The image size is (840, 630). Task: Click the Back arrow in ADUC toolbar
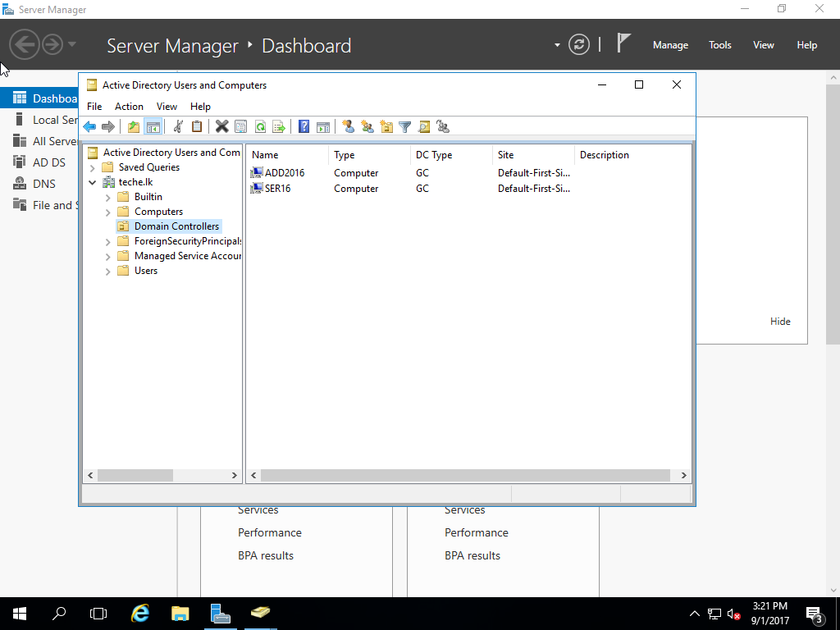coord(89,126)
